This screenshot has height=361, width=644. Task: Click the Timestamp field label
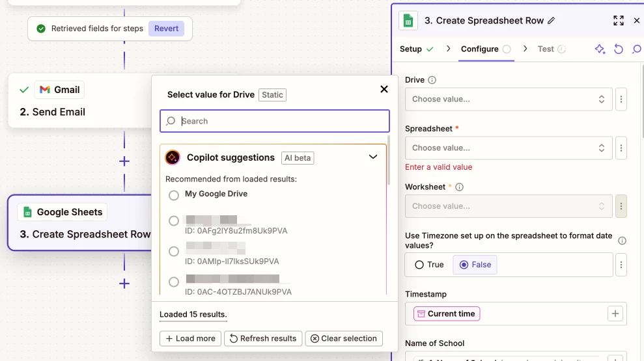click(425, 295)
